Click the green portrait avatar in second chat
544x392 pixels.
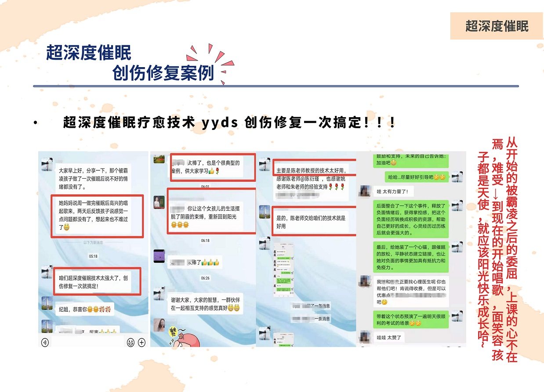point(159,204)
